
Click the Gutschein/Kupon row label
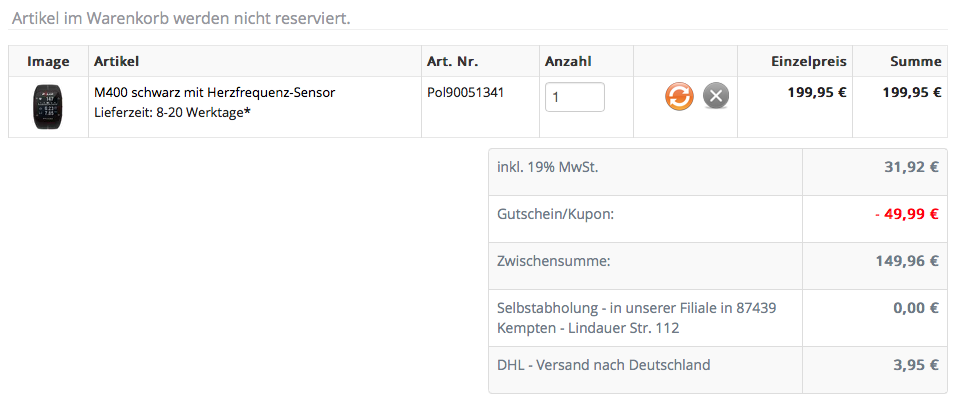(555, 214)
